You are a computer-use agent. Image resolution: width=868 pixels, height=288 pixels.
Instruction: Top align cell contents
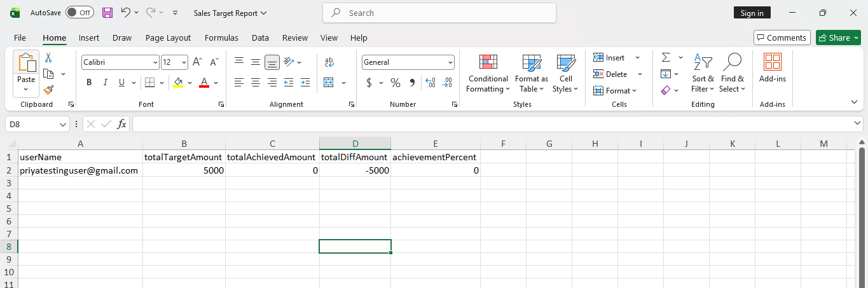click(x=239, y=62)
